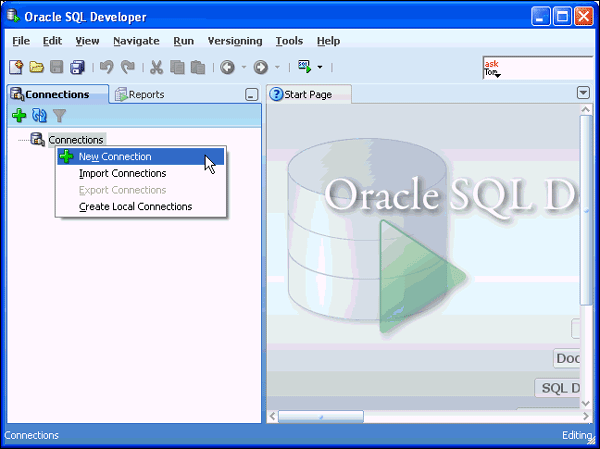
Task: Click the vertical scrollbar thumb
Action: point(585,210)
